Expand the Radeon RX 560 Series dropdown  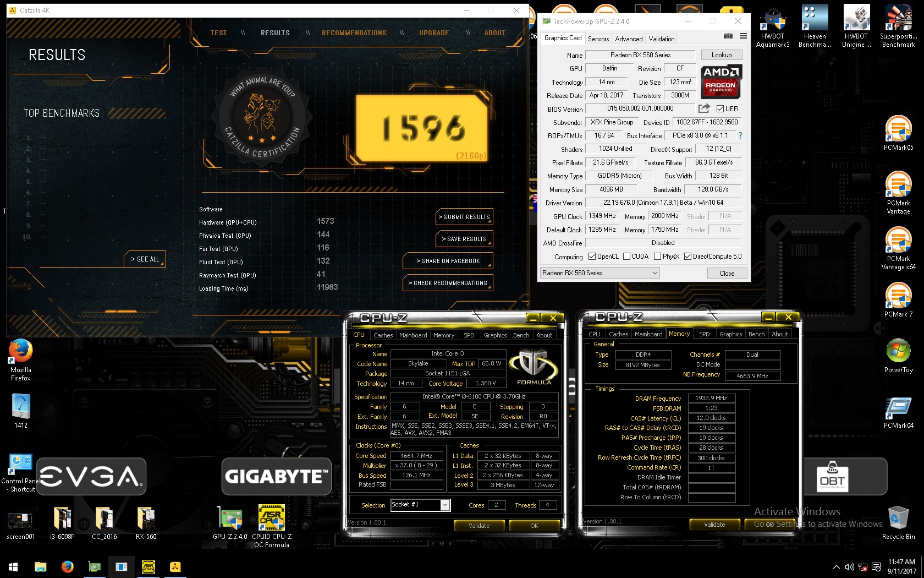coord(600,273)
